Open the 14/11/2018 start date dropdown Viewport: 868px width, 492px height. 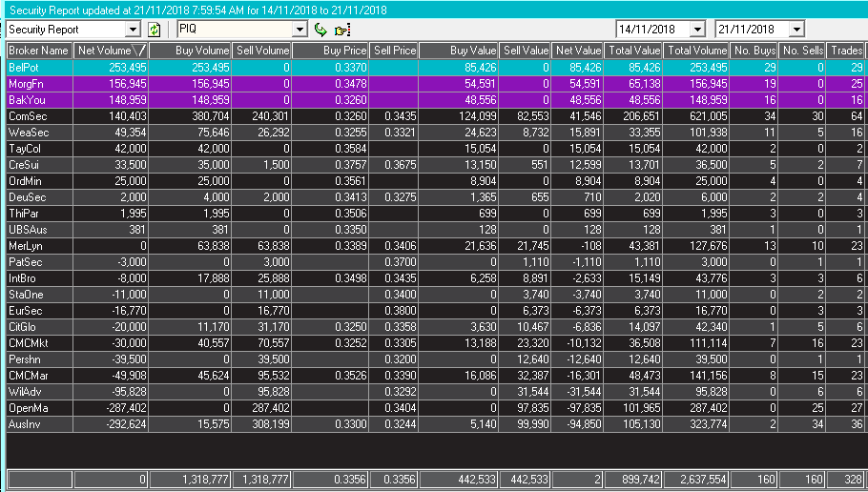point(697,30)
